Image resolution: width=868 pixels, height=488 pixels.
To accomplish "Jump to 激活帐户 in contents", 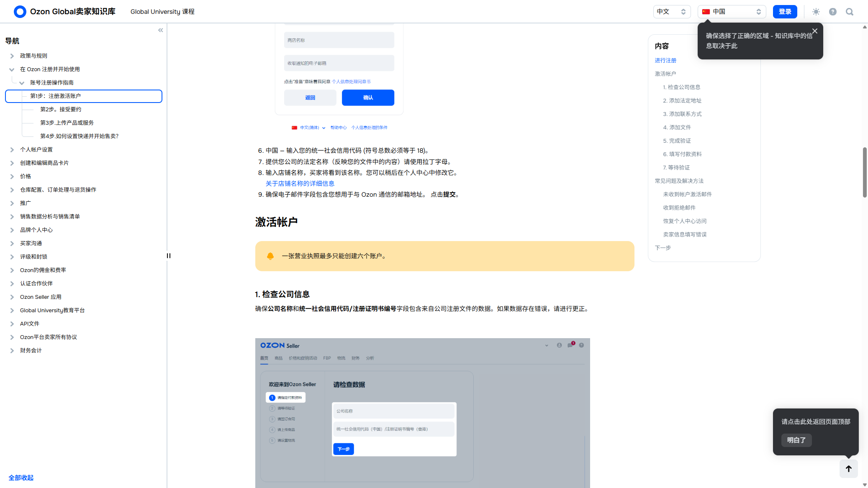I will [x=665, y=74].
